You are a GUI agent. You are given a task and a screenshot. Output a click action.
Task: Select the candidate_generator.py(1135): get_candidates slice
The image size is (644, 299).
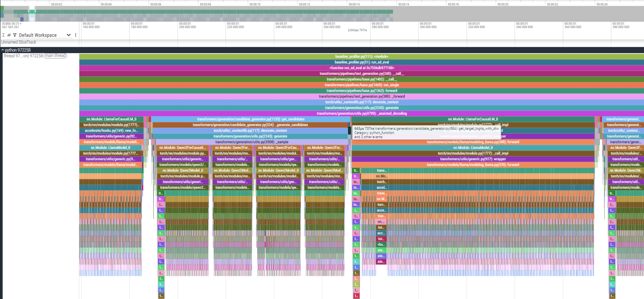tap(251, 119)
